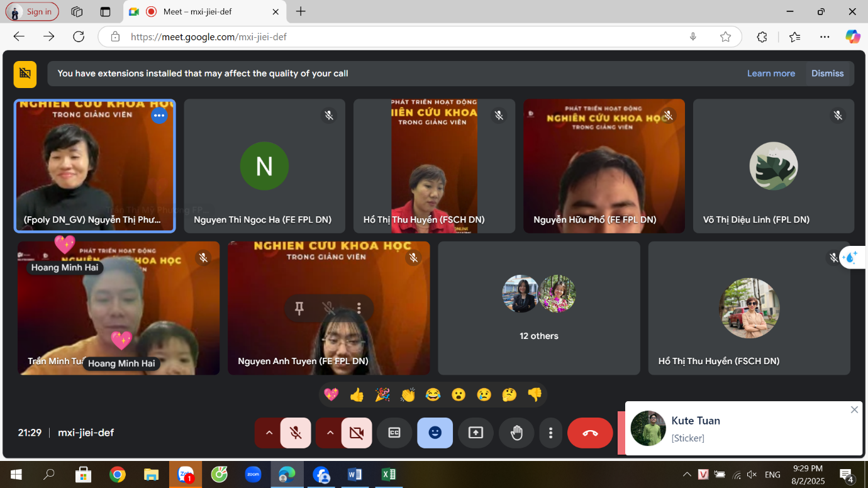Send the clapping hands reaction
Screen dimensions: 868x488
point(408,395)
